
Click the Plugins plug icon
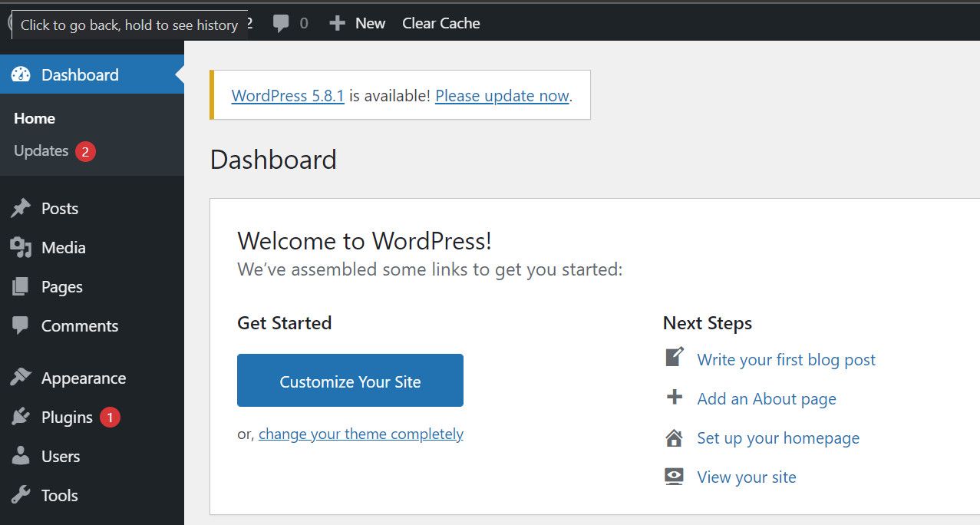click(21, 418)
